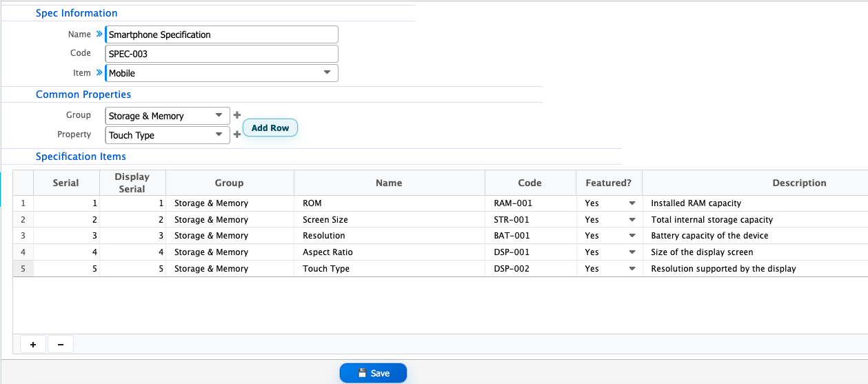The height and width of the screenshot is (384, 868).
Task: Click the STR-001 code cell
Action: pyautogui.click(x=530, y=220)
